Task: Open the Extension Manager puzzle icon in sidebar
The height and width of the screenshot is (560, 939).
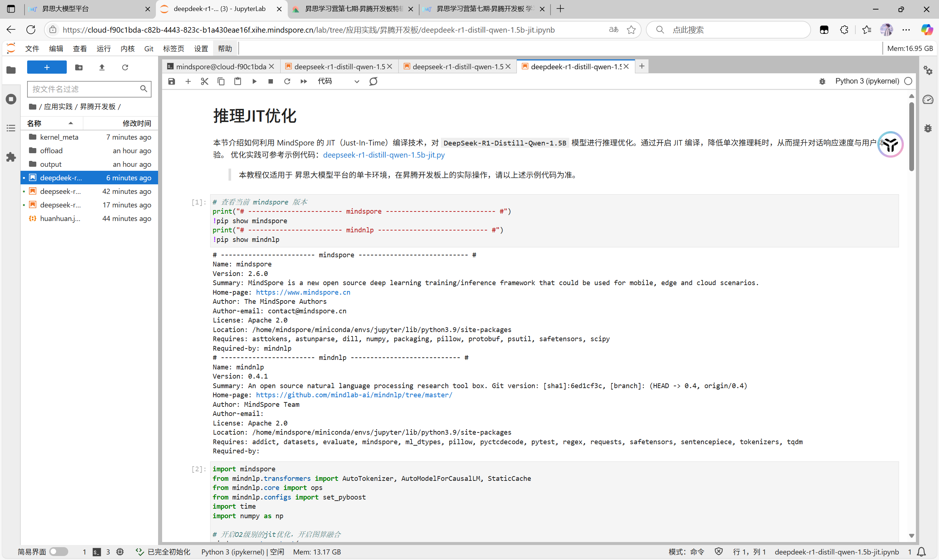Action: [x=11, y=157]
